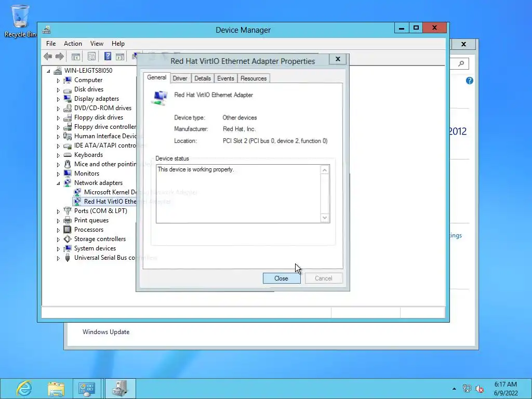Click the Print queues printer icon

(68, 220)
